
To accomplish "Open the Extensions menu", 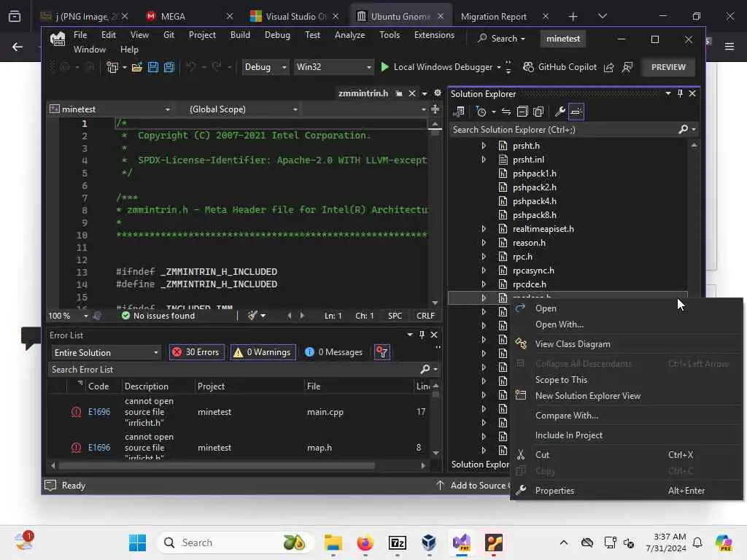I will click(x=434, y=35).
